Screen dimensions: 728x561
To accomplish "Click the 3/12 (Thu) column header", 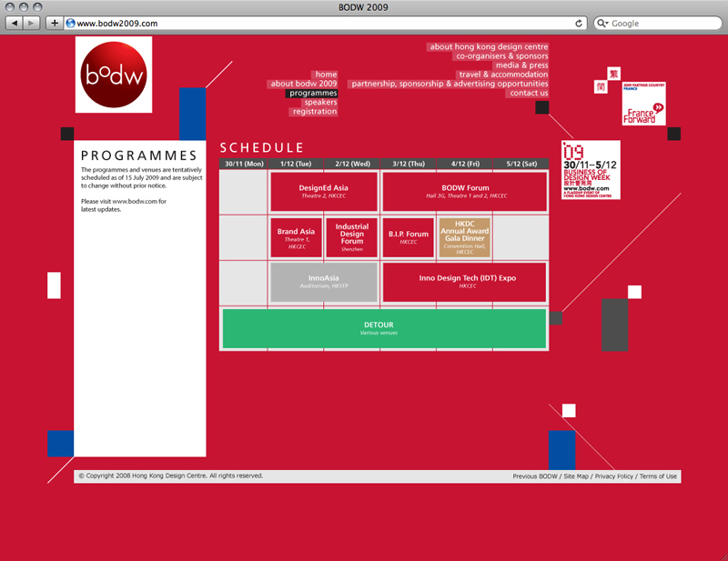I will pyautogui.click(x=409, y=164).
